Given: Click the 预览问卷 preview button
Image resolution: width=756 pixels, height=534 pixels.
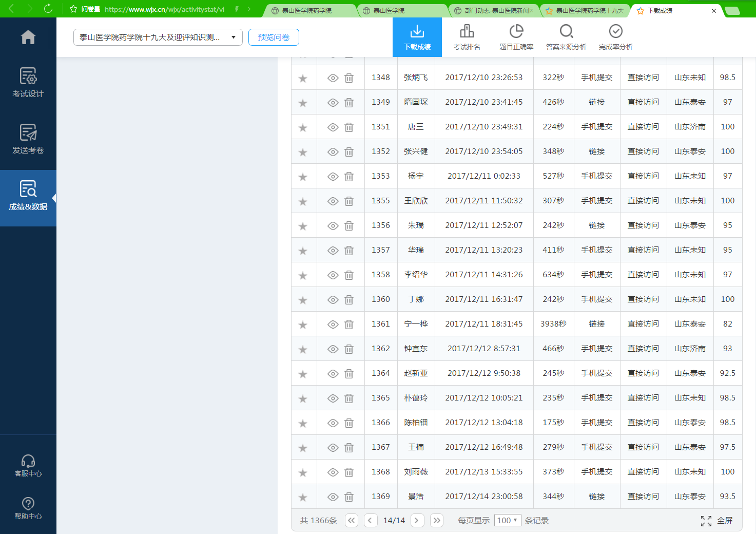Looking at the screenshot, I should click(x=274, y=37).
